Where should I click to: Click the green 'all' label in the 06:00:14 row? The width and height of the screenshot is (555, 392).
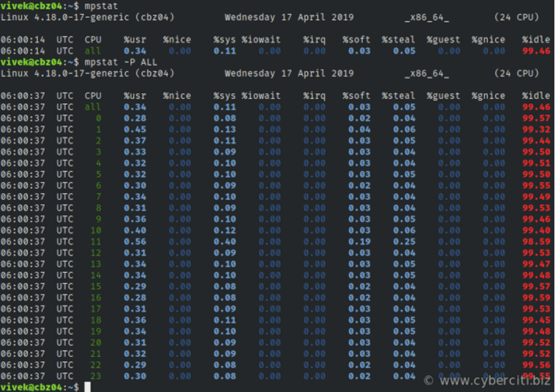(92, 51)
